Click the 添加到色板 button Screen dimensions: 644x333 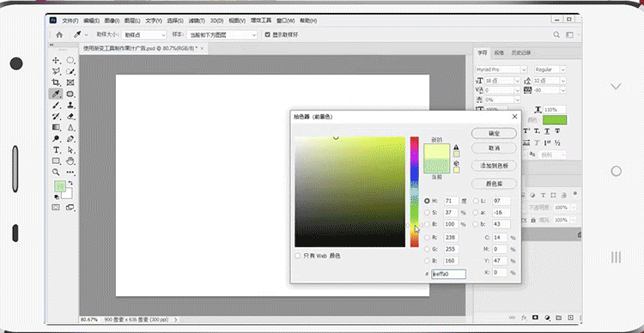tap(494, 166)
